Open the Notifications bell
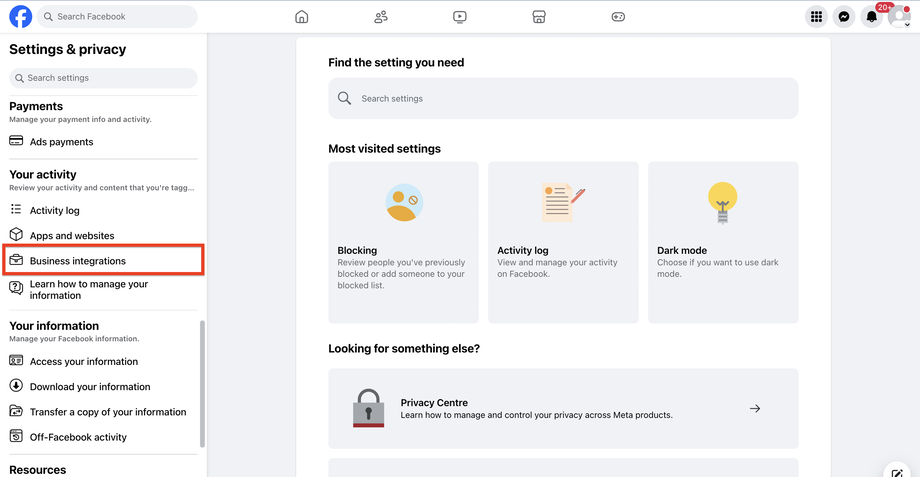The height and width of the screenshot is (477, 920). click(872, 17)
